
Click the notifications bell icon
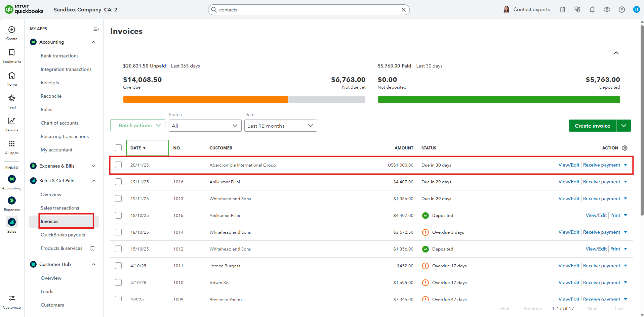592,10
